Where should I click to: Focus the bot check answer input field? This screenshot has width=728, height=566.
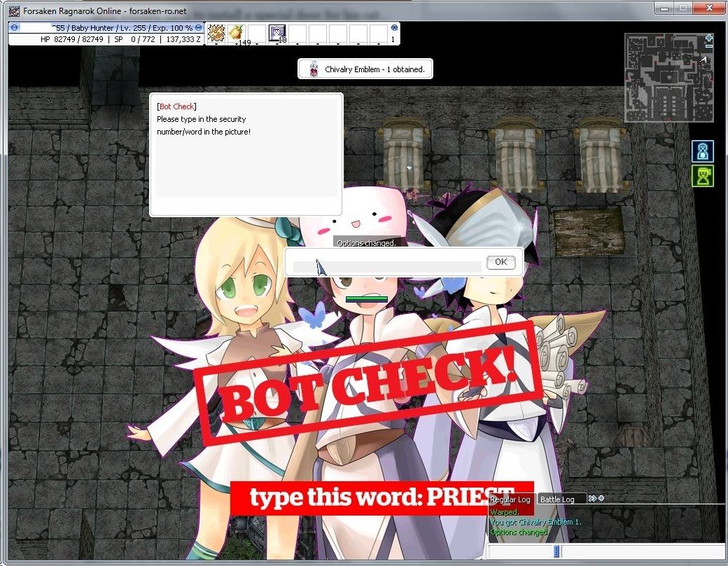(x=387, y=266)
